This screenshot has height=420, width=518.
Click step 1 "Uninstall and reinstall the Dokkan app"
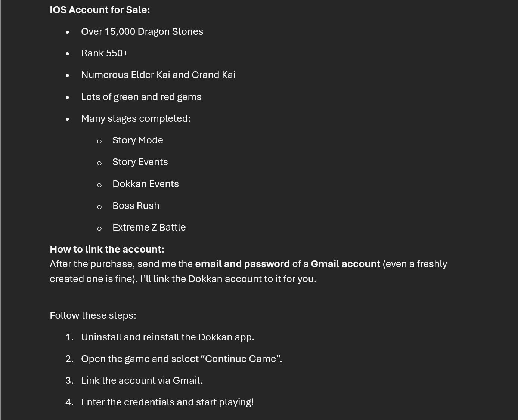click(x=167, y=337)
